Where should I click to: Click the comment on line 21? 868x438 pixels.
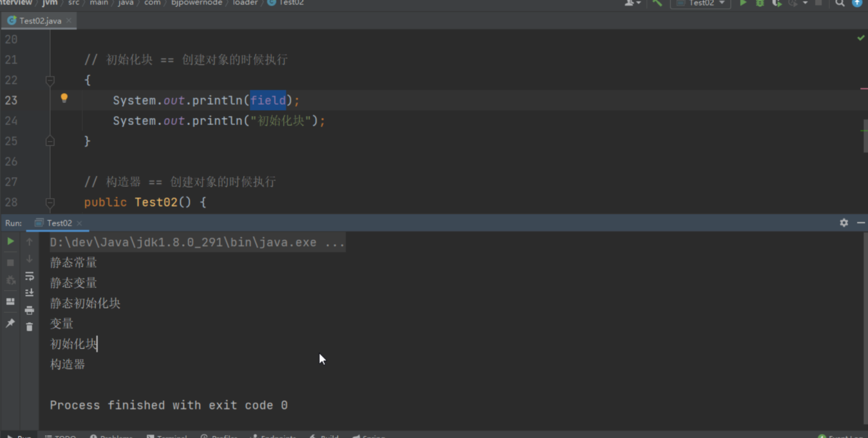(x=186, y=60)
